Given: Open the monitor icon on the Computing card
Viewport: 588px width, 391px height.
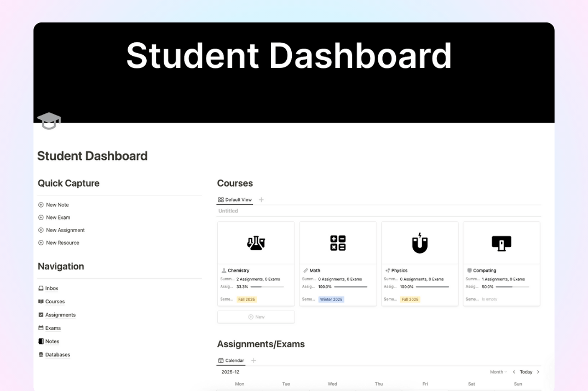Looking at the screenshot, I should click(x=501, y=242).
